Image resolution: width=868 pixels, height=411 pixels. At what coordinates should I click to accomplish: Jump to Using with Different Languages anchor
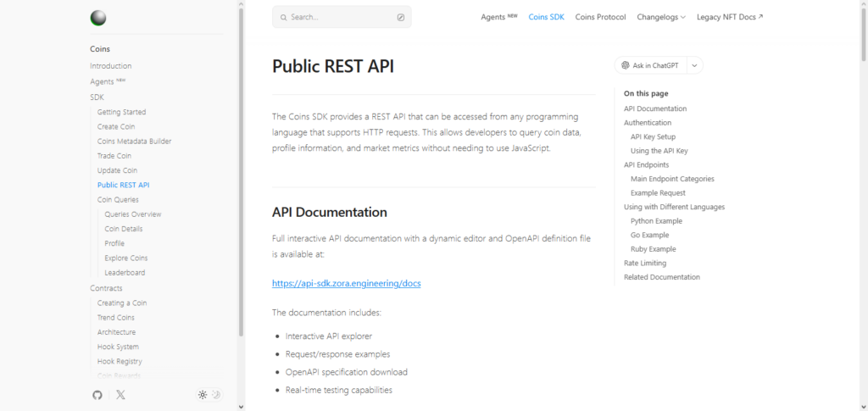click(674, 207)
